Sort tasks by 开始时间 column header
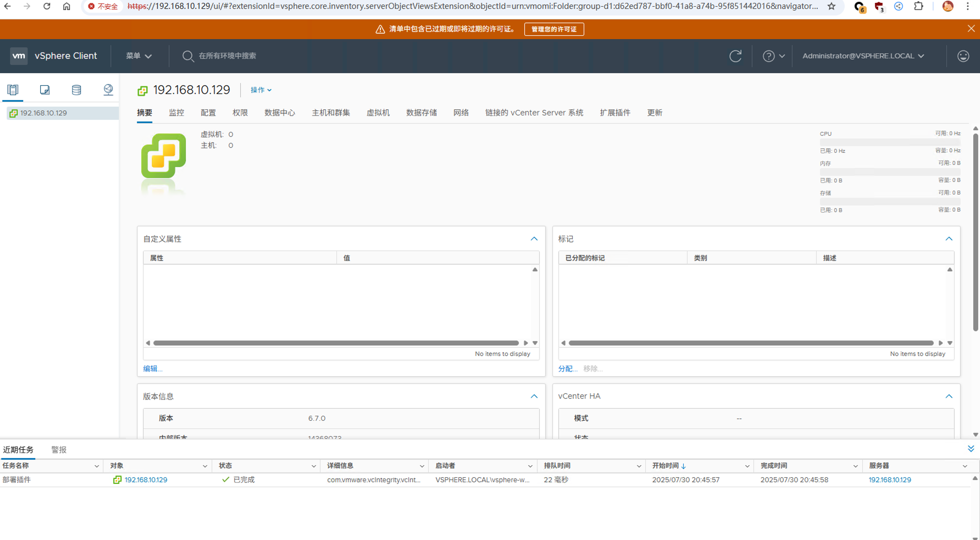Screen dimensions: 980x540 665,466
